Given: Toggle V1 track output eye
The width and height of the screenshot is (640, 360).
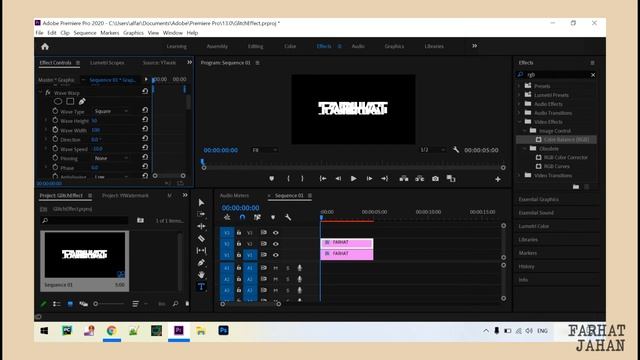Looking at the screenshot, I should (x=276, y=255).
